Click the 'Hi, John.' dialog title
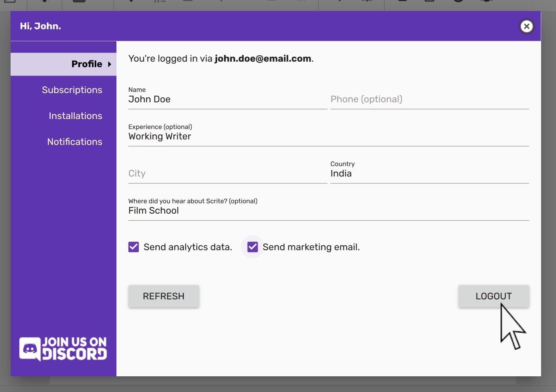Screen dimensions: 556x392 coord(40,26)
